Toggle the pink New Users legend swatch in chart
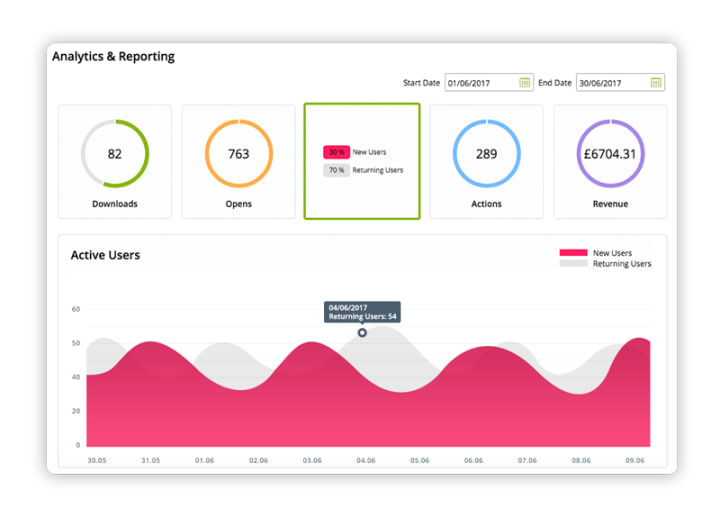The height and width of the screenshot is (518, 720). 573,253
